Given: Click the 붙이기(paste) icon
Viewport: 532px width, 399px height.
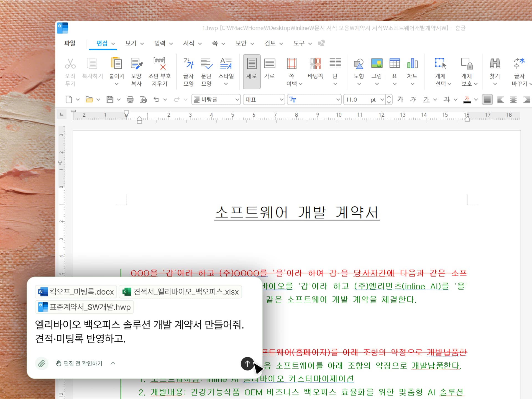Looking at the screenshot, I should tap(116, 66).
